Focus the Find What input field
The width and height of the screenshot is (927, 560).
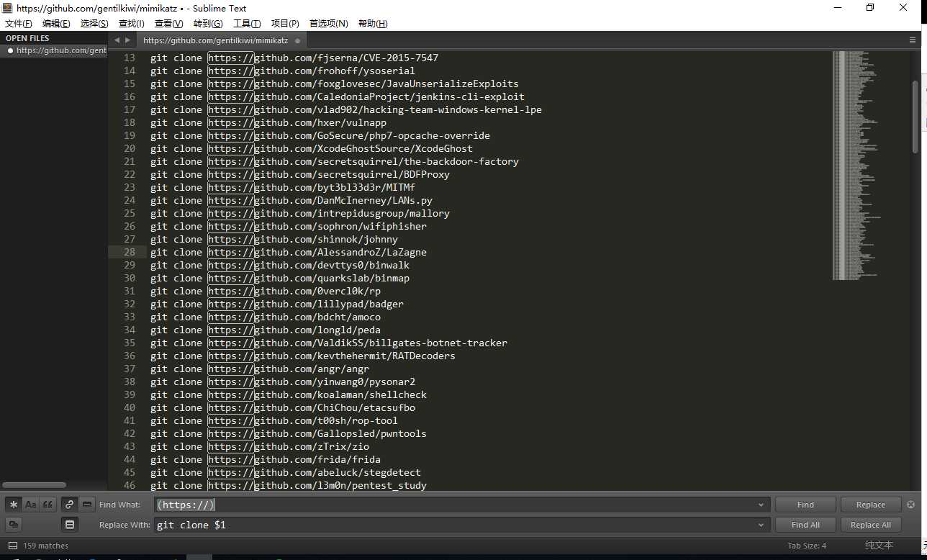461,505
